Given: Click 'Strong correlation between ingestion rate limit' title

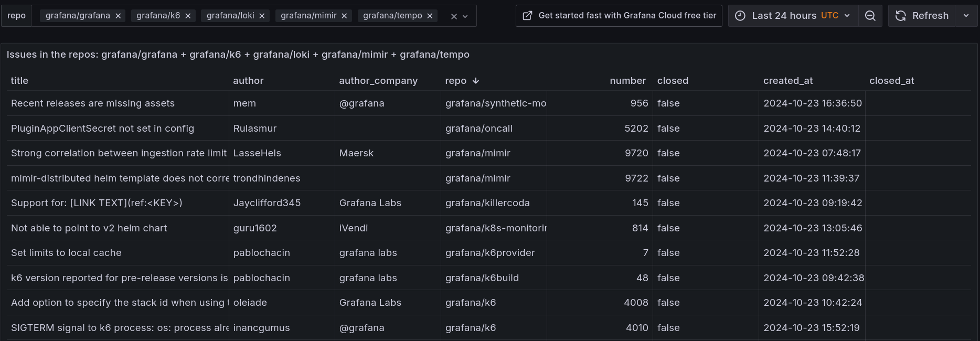Looking at the screenshot, I should [x=119, y=153].
